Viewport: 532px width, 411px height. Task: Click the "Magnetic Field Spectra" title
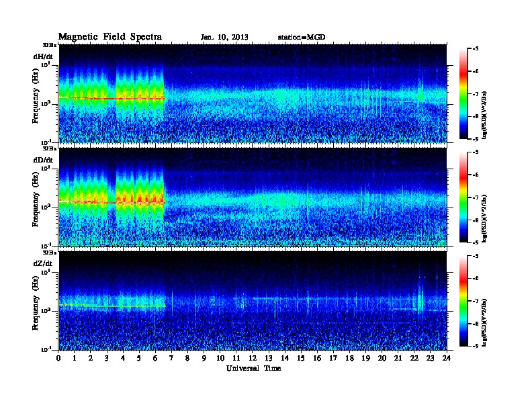coord(110,37)
